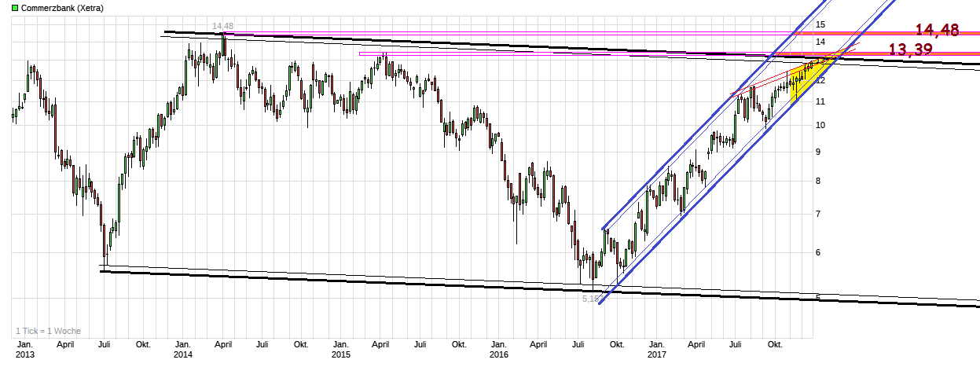Click the 2016 year label on time axis
This screenshot has width=980, height=367.
[499, 354]
